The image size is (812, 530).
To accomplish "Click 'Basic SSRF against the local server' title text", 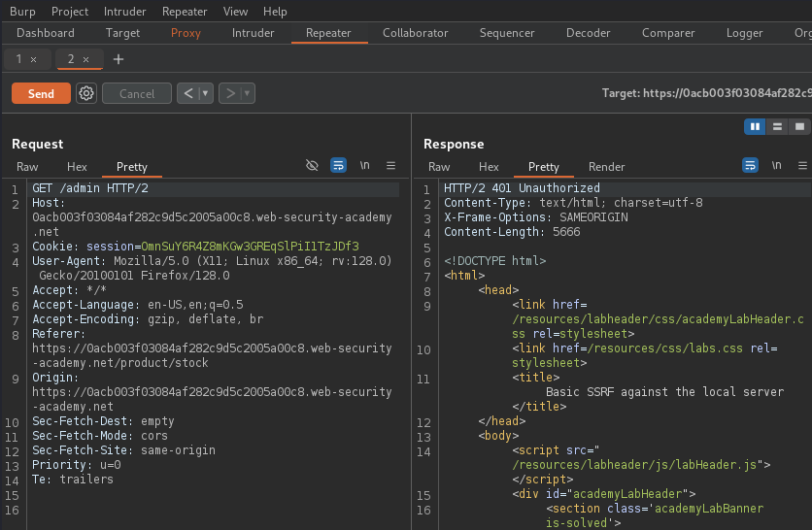I will 665,392.
